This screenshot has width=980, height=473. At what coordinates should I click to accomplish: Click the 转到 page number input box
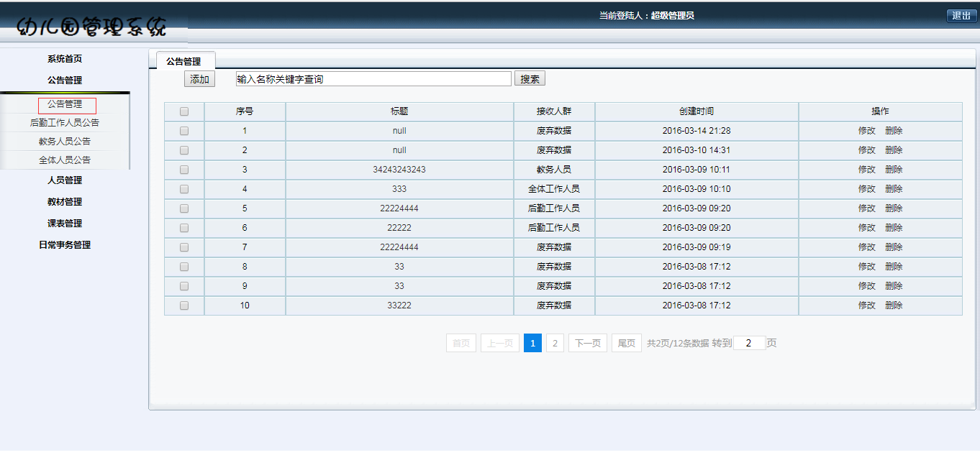point(749,344)
